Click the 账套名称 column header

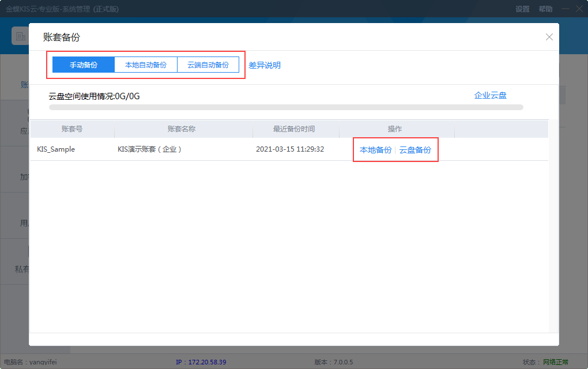(x=182, y=129)
